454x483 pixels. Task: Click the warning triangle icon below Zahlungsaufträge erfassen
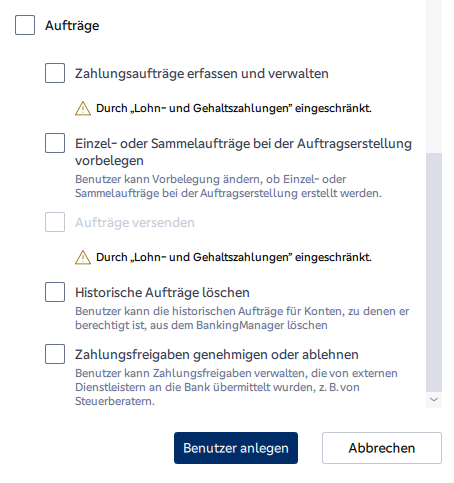83,109
